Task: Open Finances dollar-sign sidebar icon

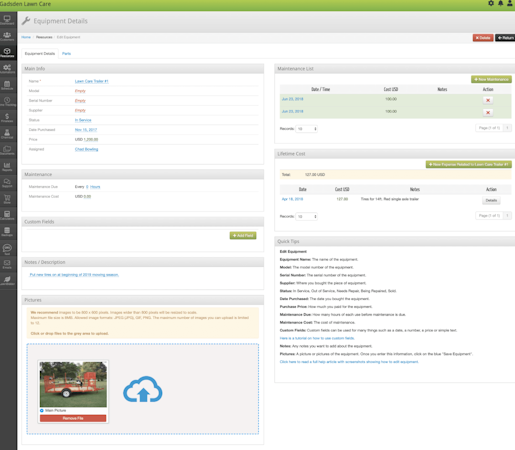Action: tap(7, 118)
